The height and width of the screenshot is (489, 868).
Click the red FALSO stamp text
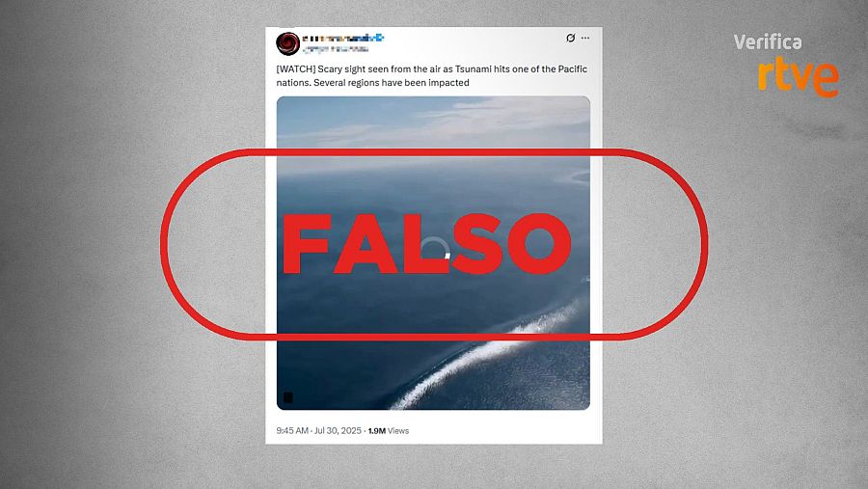(x=427, y=244)
